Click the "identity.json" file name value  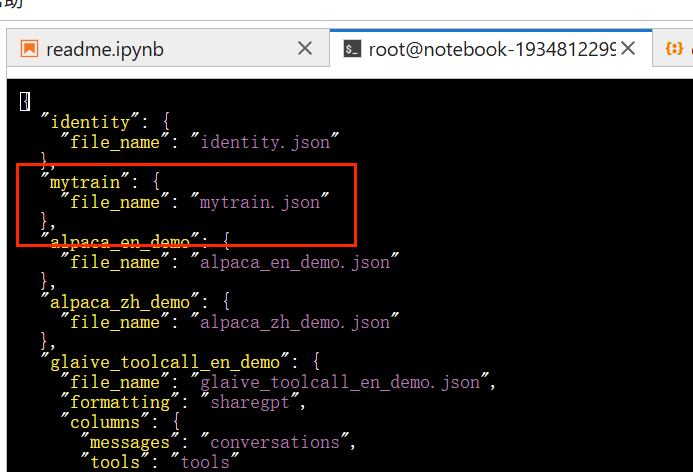point(265,142)
